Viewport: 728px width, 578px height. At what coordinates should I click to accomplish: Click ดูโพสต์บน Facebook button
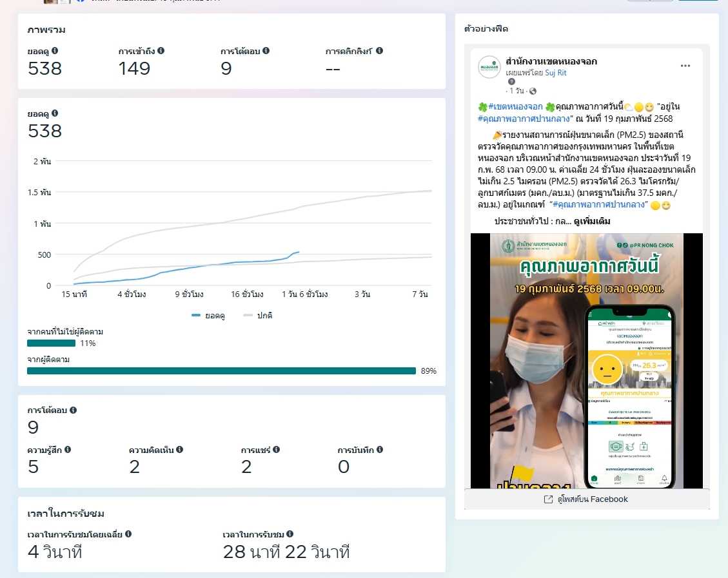[x=586, y=499]
